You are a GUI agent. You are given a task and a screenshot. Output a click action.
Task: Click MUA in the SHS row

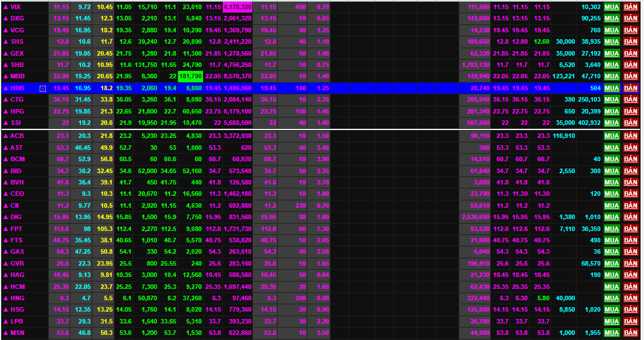(612, 42)
